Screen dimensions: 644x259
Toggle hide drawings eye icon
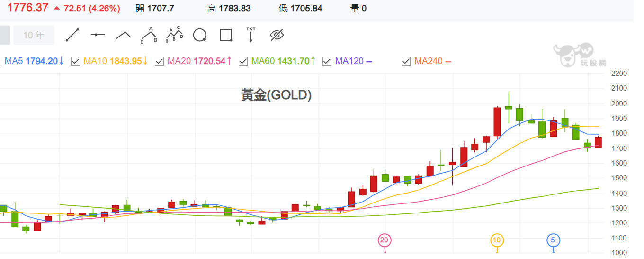tap(277, 35)
